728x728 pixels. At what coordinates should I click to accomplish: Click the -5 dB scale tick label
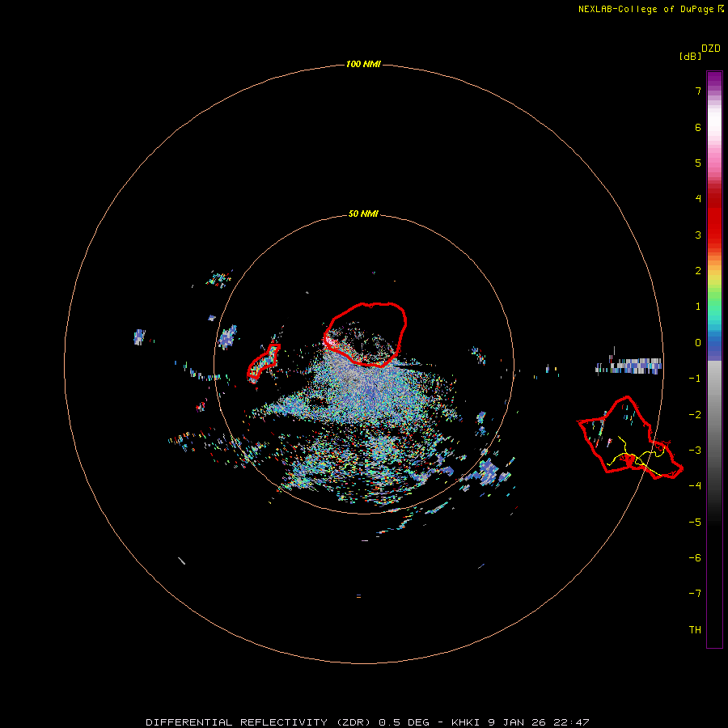[695, 523]
